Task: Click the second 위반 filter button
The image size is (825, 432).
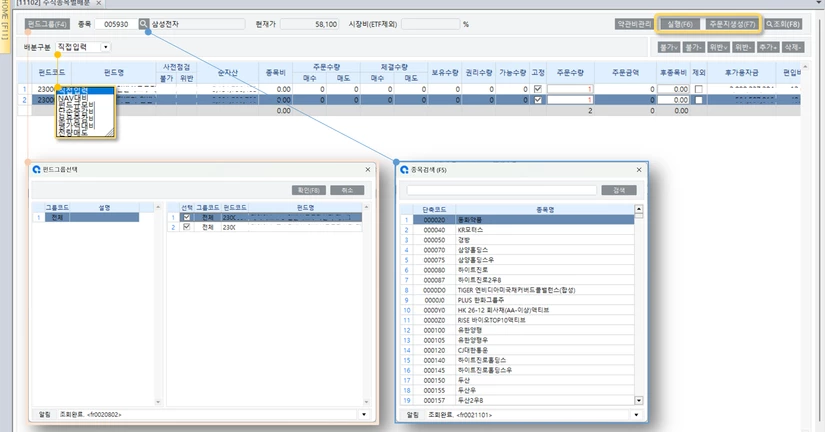Action: 743,47
